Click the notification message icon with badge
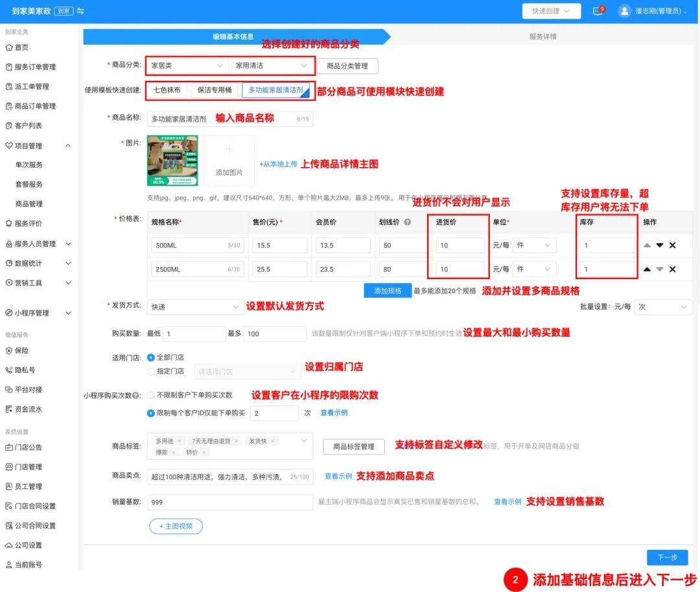 [x=598, y=11]
